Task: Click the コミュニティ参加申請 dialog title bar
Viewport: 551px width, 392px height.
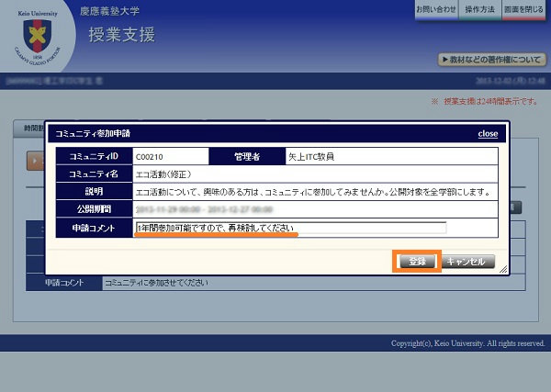Action: 257,134
